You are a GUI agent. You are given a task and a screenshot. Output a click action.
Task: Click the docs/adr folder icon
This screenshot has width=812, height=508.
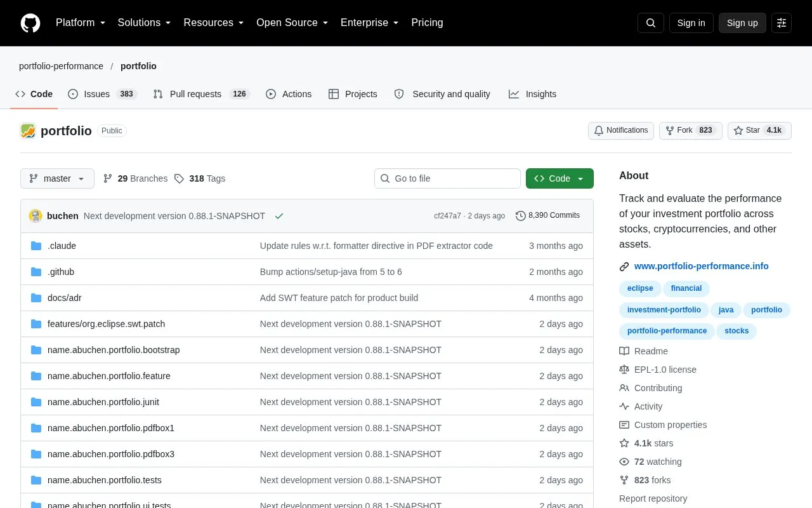coord(36,298)
